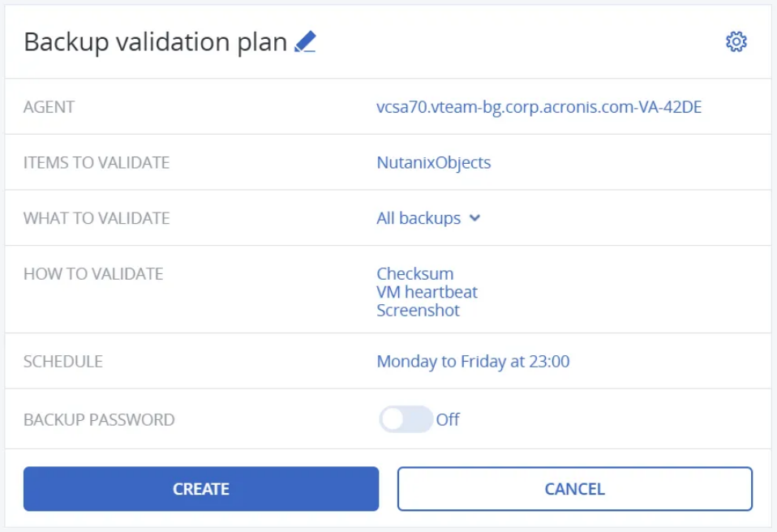Click the HOW TO VALIDATE row label
Viewport: 777px width, 532px height.
coord(93,273)
